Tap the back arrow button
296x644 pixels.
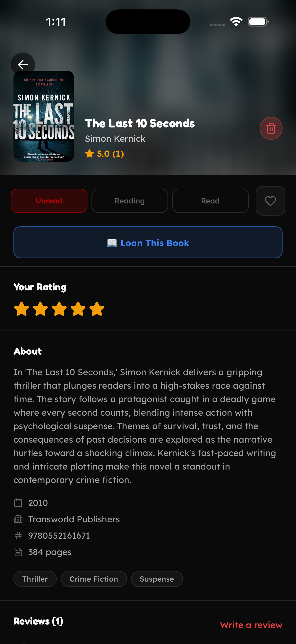[23, 64]
